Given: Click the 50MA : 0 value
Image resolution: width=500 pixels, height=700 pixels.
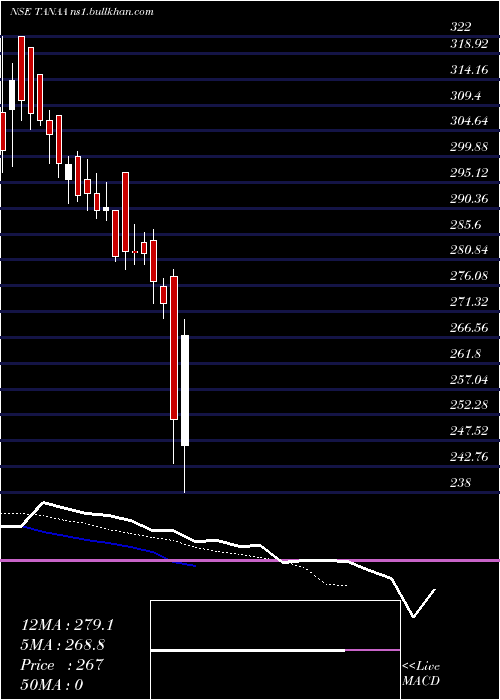Looking at the screenshot, I should point(52,685).
